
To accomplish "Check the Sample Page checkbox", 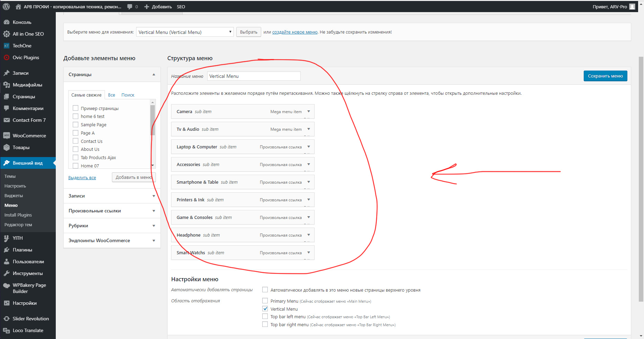I will pyautogui.click(x=76, y=125).
